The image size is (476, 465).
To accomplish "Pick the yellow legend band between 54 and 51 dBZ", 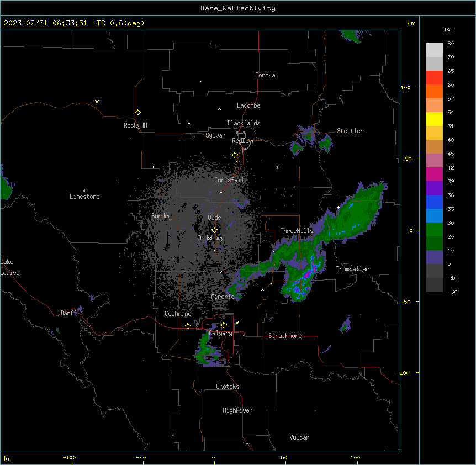I will (434, 119).
